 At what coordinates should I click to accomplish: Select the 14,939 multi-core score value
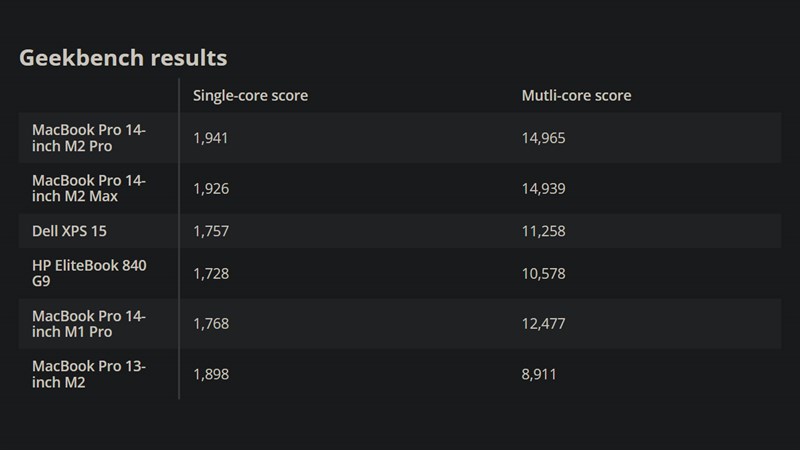544,188
